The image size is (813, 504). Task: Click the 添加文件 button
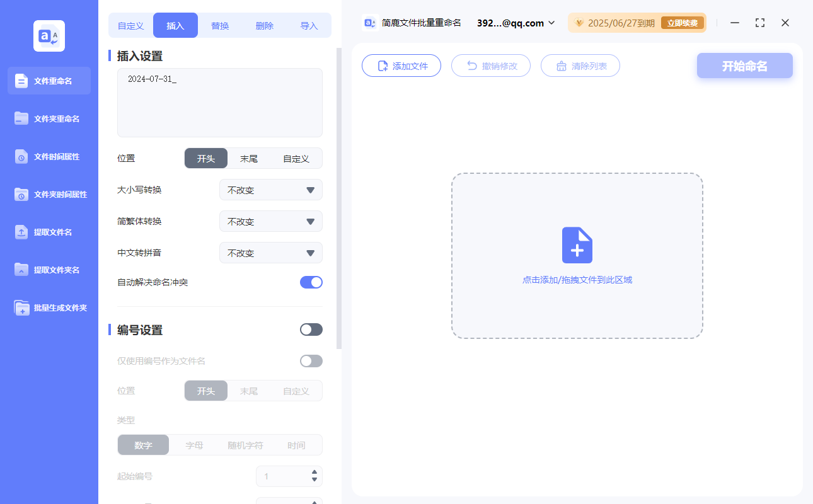pos(401,66)
